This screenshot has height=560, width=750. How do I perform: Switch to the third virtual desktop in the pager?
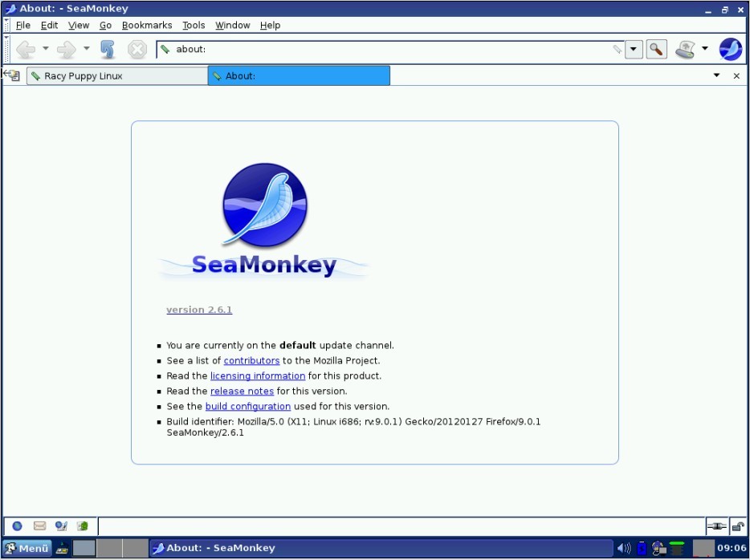(136, 548)
